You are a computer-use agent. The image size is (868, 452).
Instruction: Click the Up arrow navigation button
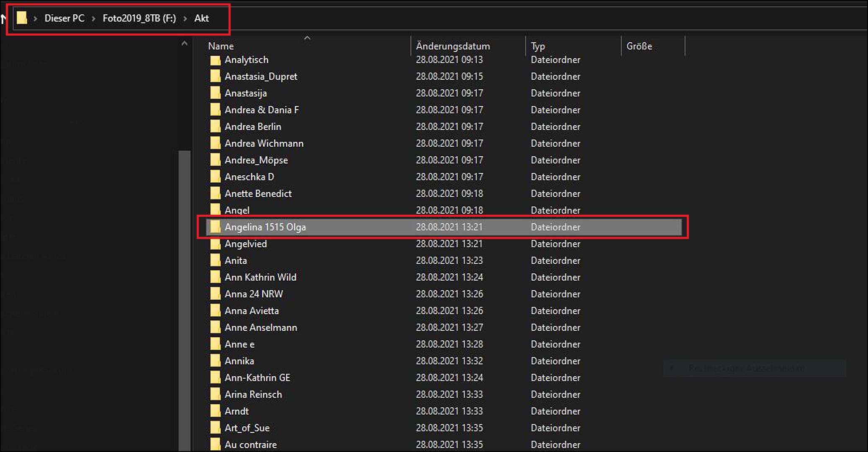click(3, 18)
